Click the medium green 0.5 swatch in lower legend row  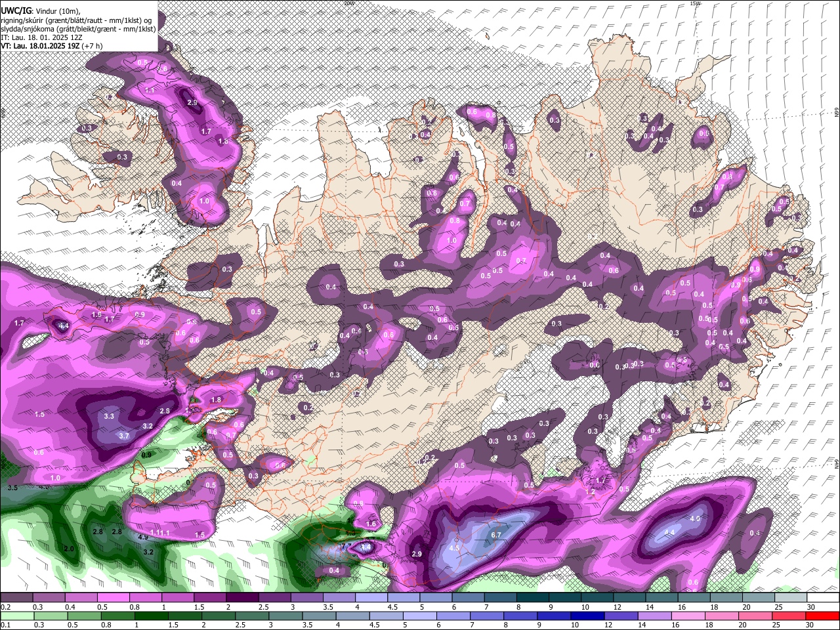pos(85,616)
